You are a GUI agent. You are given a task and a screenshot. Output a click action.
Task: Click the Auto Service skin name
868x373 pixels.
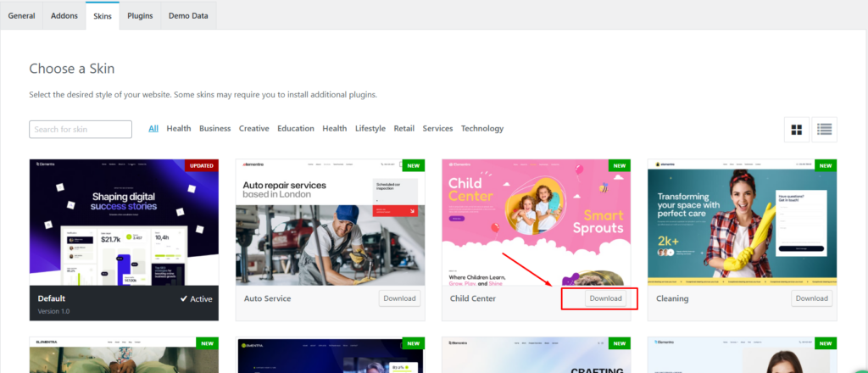pyautogui.click(x=267, y=298)
